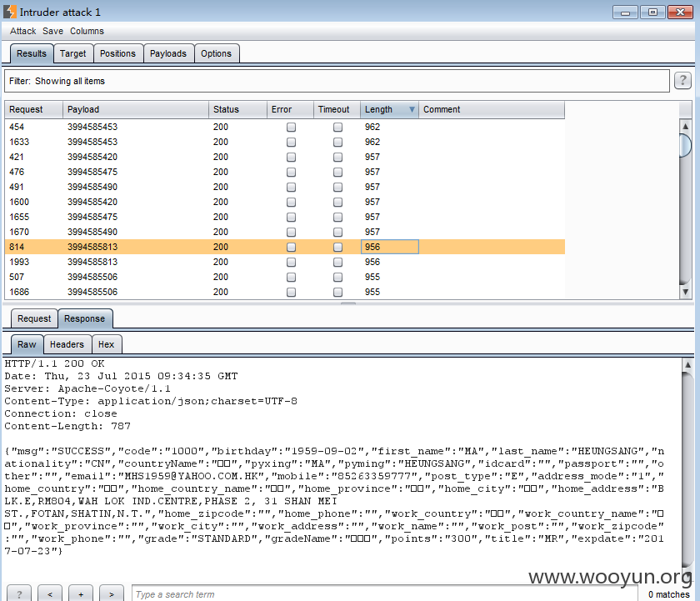Image resolution: width=700 pixels, height=601 pixels.
Task: Open the filter help question mark button
Action: pos(682,81)
